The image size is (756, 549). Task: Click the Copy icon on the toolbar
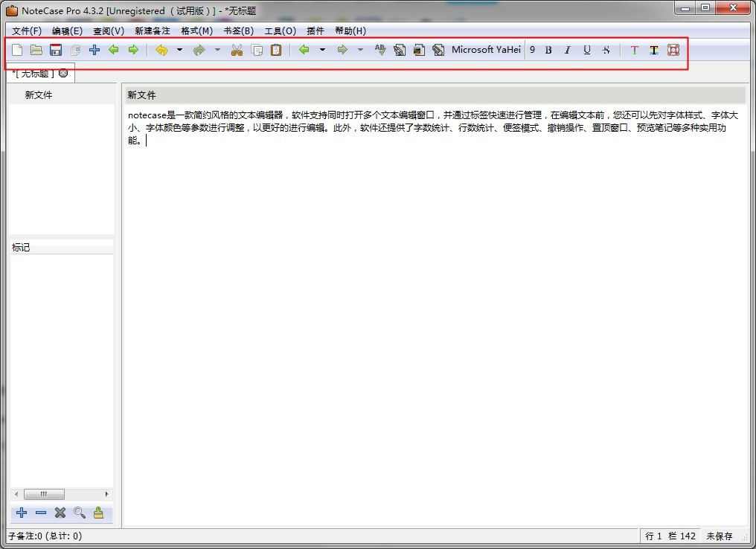point(256,50)
